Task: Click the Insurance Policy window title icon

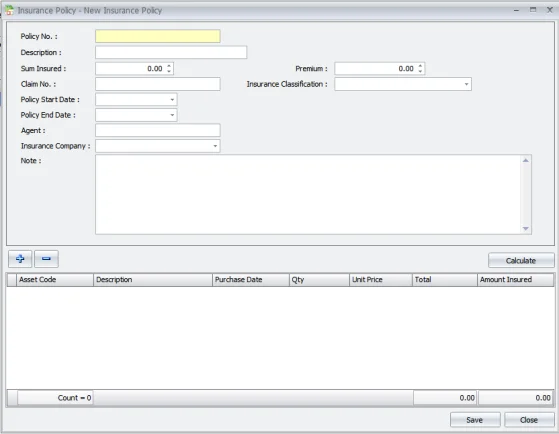Action: 9,10
